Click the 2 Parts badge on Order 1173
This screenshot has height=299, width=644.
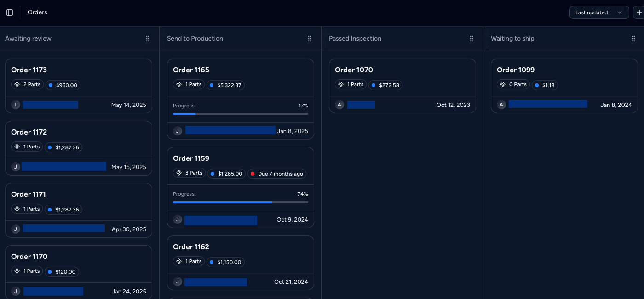point(27,84)
